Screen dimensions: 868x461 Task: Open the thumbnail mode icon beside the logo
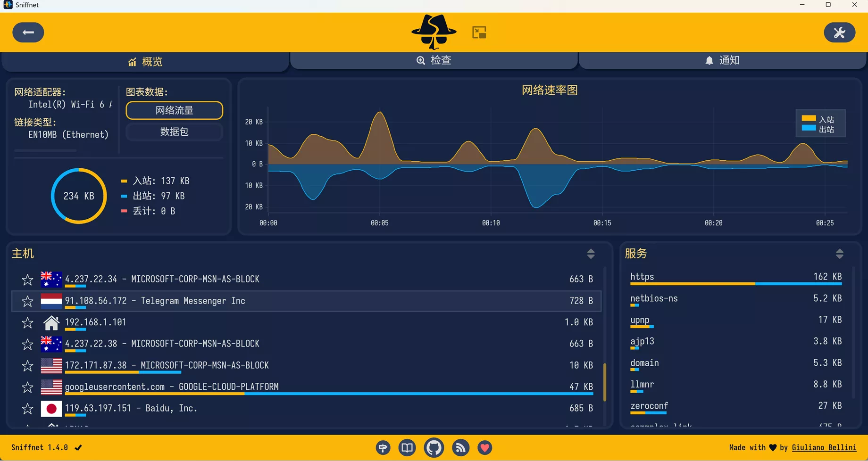coord(479,32)
